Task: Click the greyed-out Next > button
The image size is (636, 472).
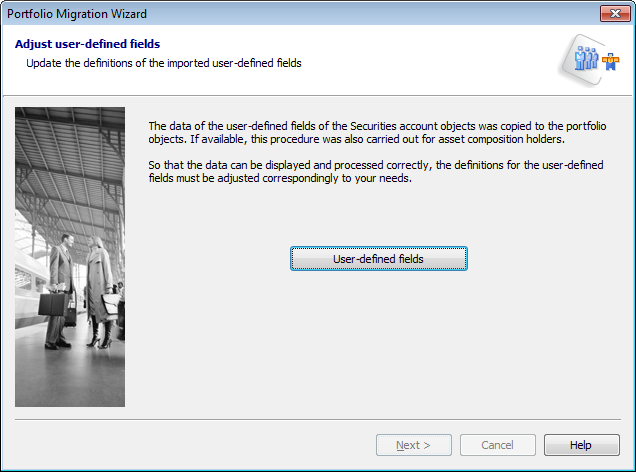Action: click(413, 445)
